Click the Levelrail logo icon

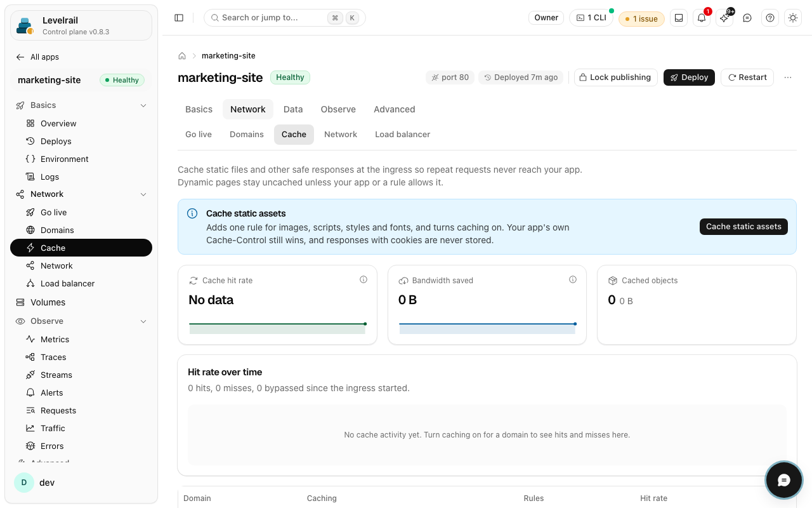25,25
